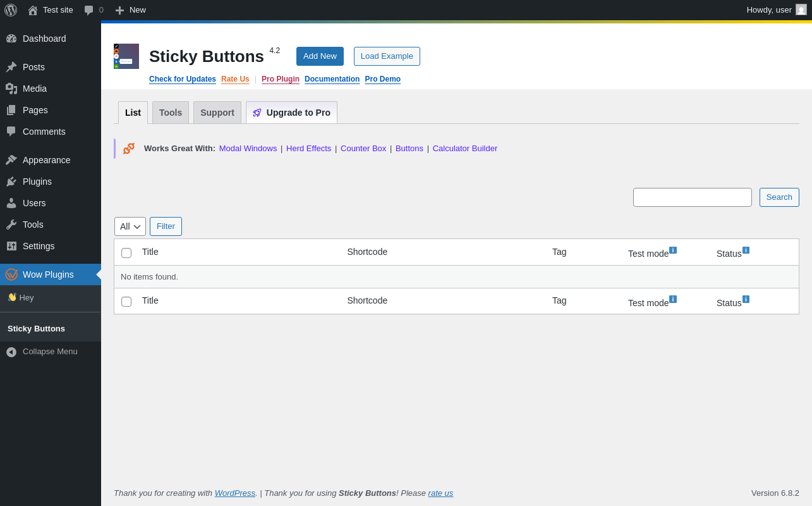Screen dimensions: 812x506
Task: Open the Status info icon in header
Action: tap(746, 250)
